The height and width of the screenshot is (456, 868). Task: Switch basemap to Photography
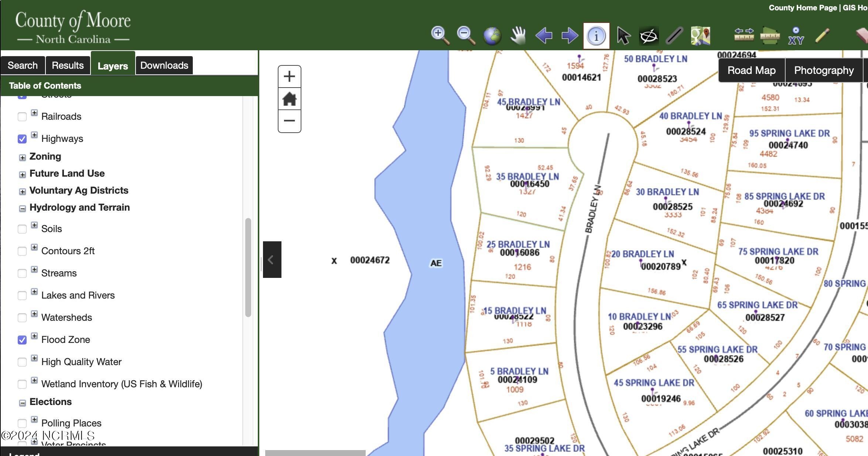pos(824,70)
